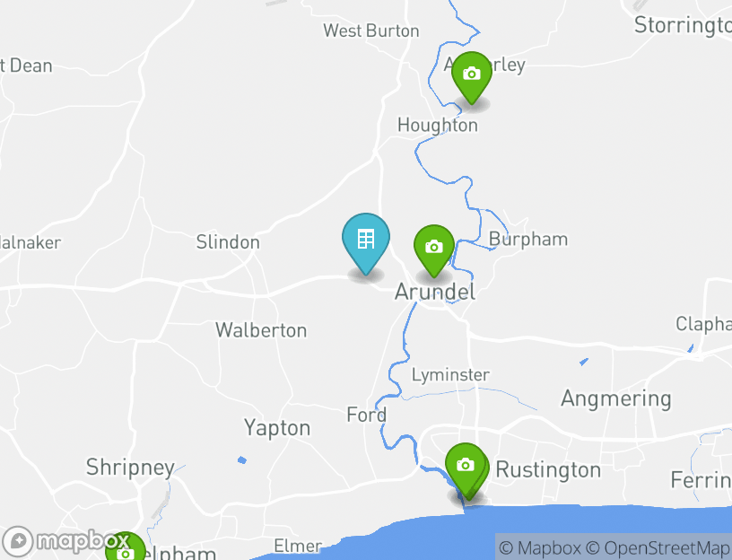732x560 pixels.
Task: Click the Ford label near river
Action: (367, 415)
